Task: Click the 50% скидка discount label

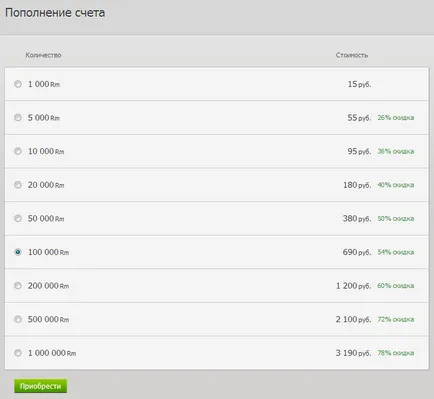Action: pos(396,219)
